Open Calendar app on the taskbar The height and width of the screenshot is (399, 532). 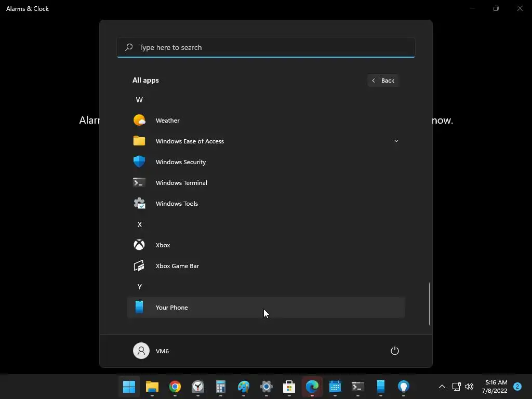point(335,387)
